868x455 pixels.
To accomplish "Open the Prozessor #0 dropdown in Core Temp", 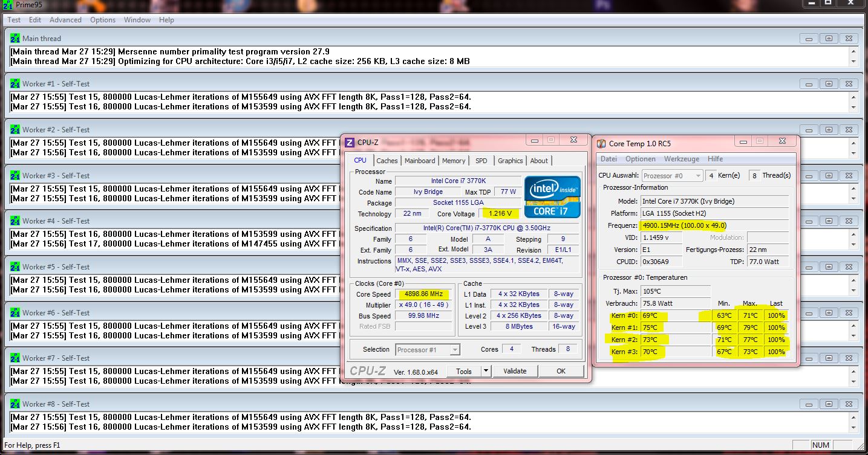I will click(672, 176).
